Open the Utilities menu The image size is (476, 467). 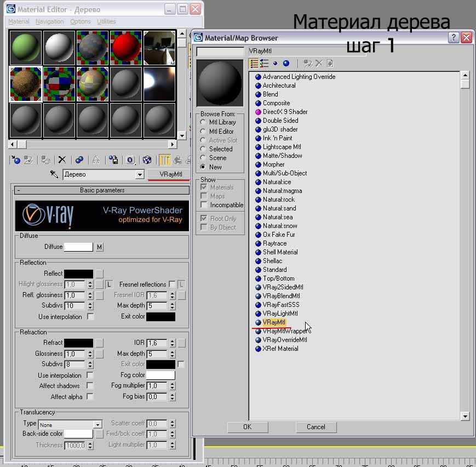(106, 21)
